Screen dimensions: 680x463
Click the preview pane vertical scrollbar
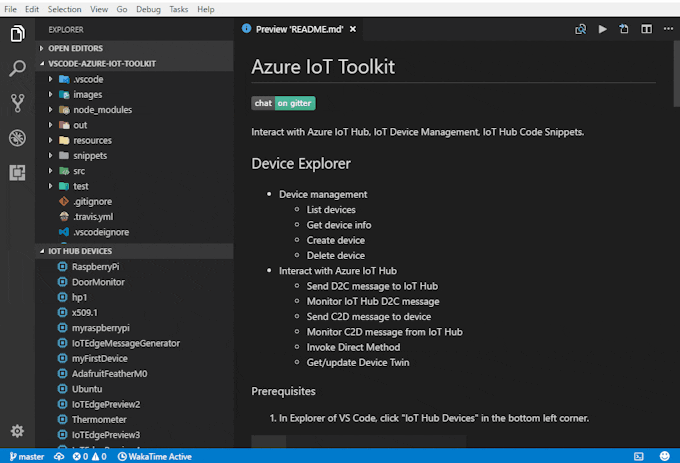[677, 74]
